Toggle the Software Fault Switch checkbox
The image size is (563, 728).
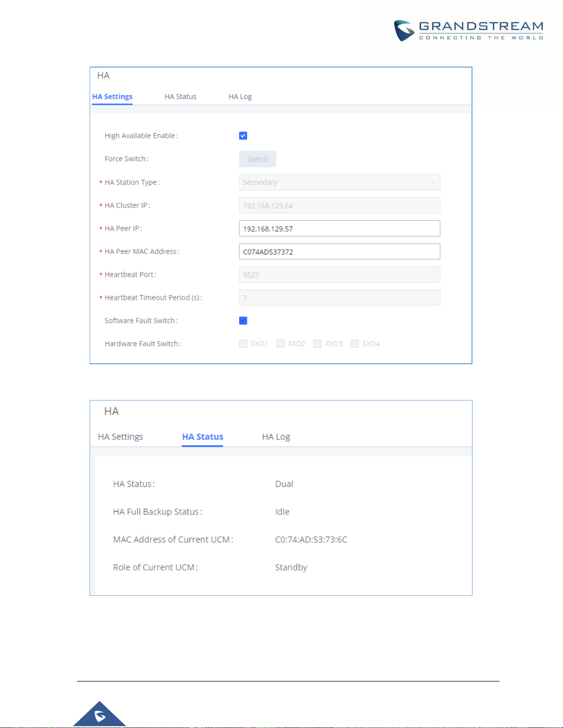tap(243, 321)
